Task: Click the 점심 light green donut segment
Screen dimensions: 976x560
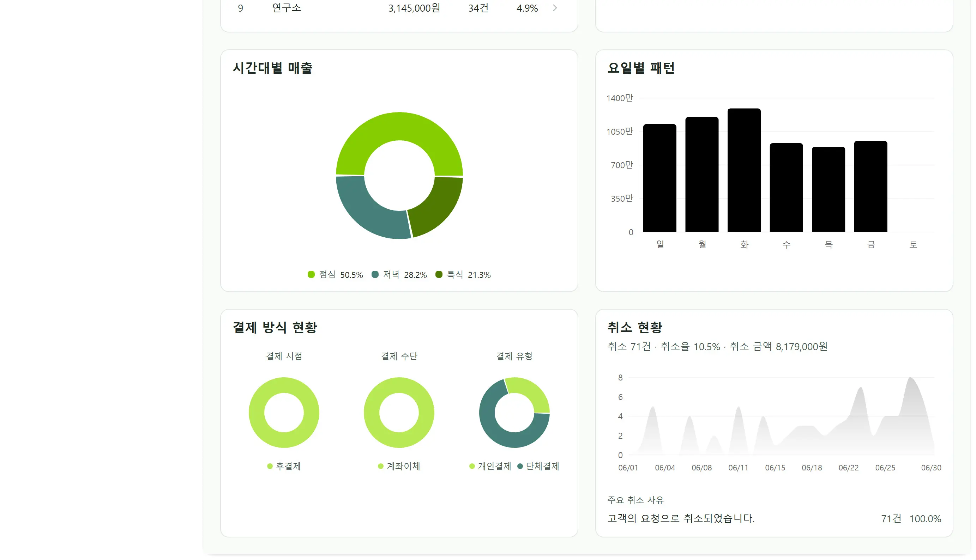Action: pos(399,126)
